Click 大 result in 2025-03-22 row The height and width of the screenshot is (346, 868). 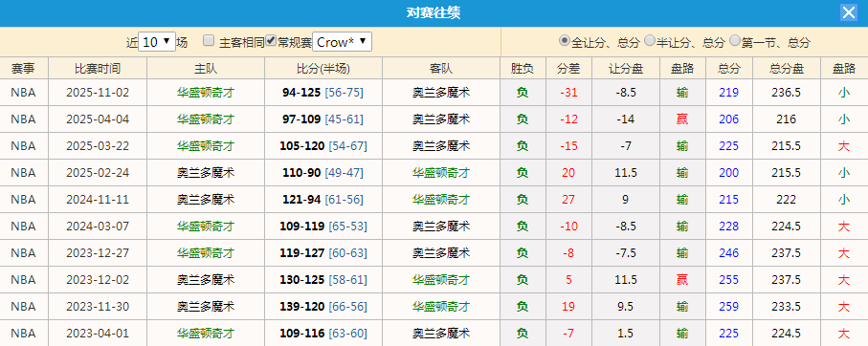click(844, 146)
